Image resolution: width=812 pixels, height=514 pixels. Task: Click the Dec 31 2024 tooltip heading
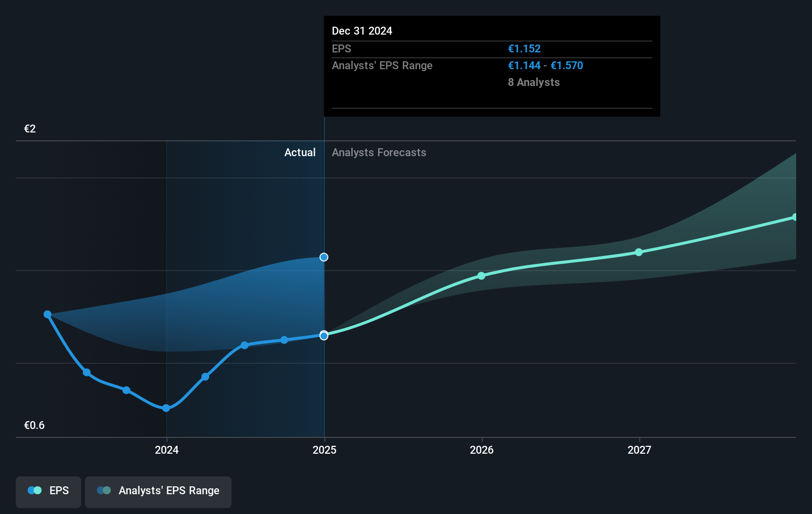click(x=362, y=31)
